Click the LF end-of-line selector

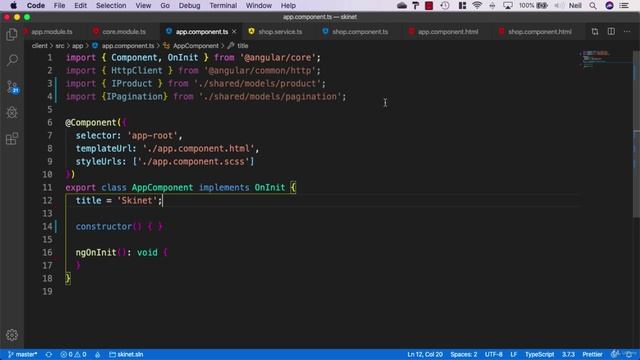(x=513, y=354)
